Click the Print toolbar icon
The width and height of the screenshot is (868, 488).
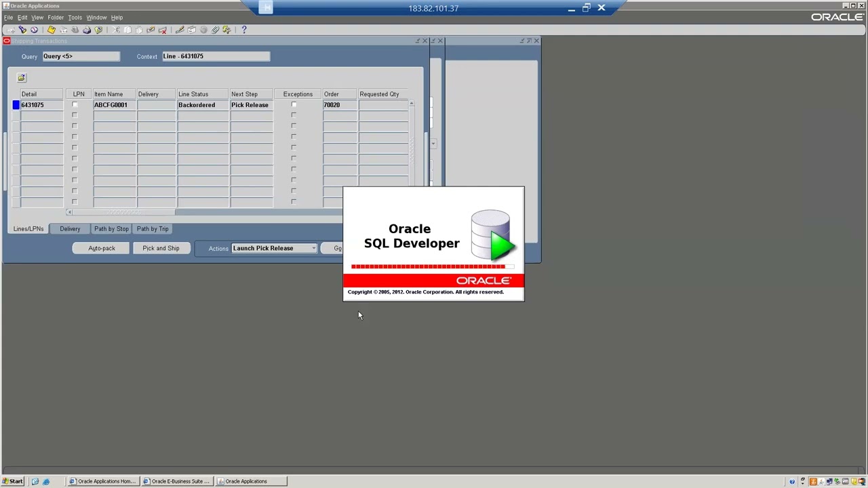[x=87, y=30]
